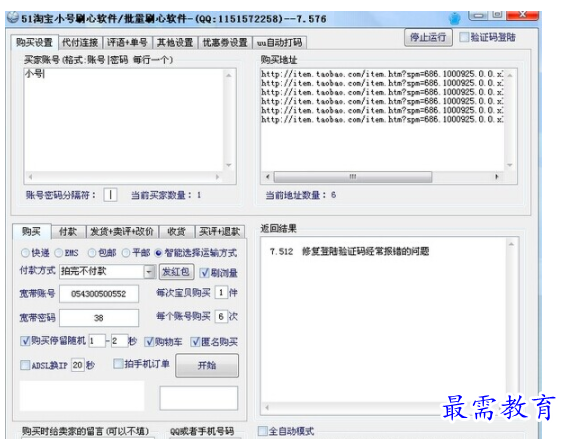Toggle the 购买停留随机 checkbox
The height and width of the screenshot is (439, 564).
click(x=25, y=341)
